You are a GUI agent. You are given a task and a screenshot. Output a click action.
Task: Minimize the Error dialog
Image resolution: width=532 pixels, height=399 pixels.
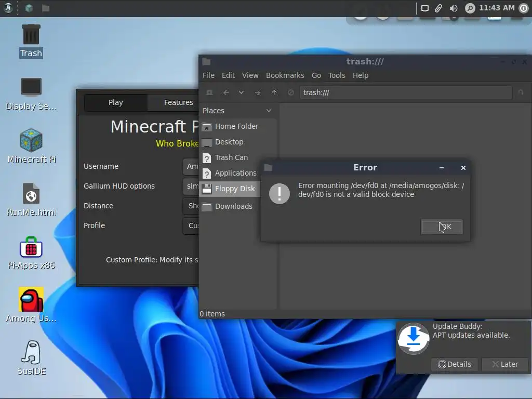pyautogui.click(x=442, y=168)
